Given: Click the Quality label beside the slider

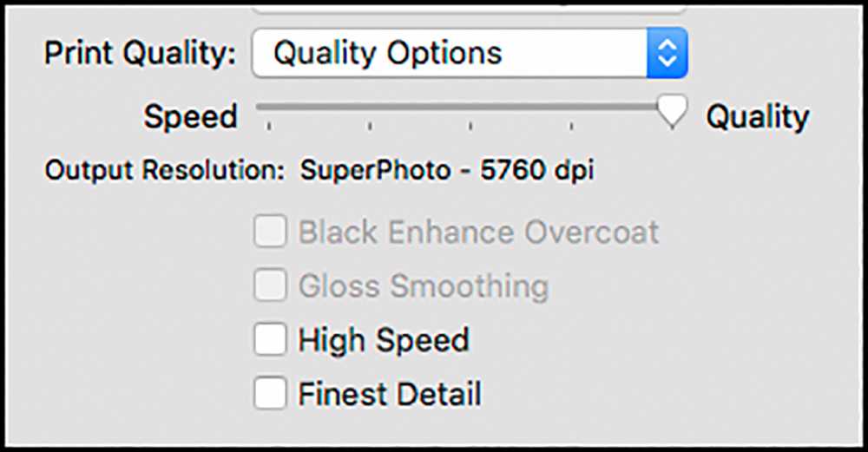Looking at the screenshot, I should (x=758, y=118).
